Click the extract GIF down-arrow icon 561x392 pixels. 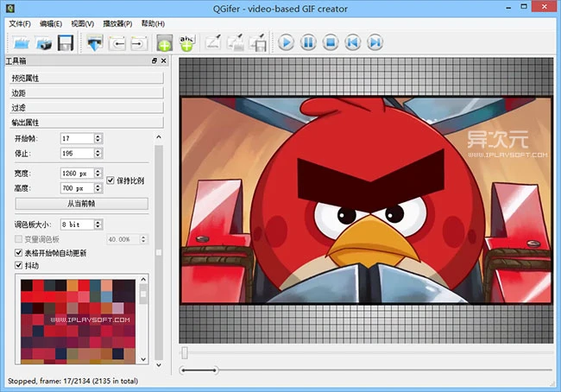(x=95, y=43)
